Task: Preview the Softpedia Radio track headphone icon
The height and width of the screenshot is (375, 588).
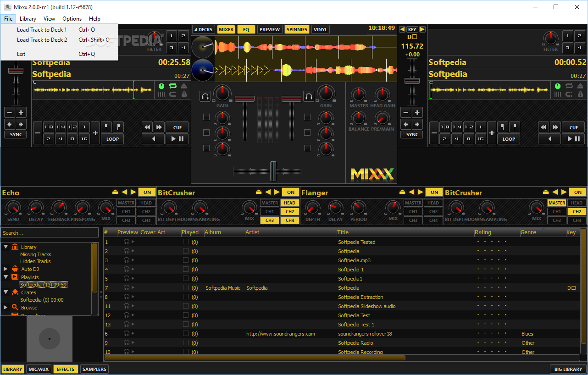Action: coord(126,343)
